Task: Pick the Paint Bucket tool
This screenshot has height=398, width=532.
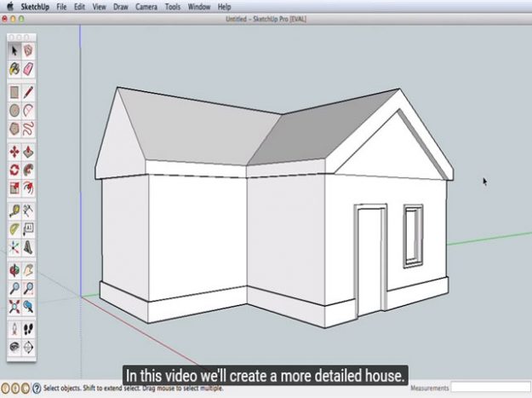Action: (15, 68)
